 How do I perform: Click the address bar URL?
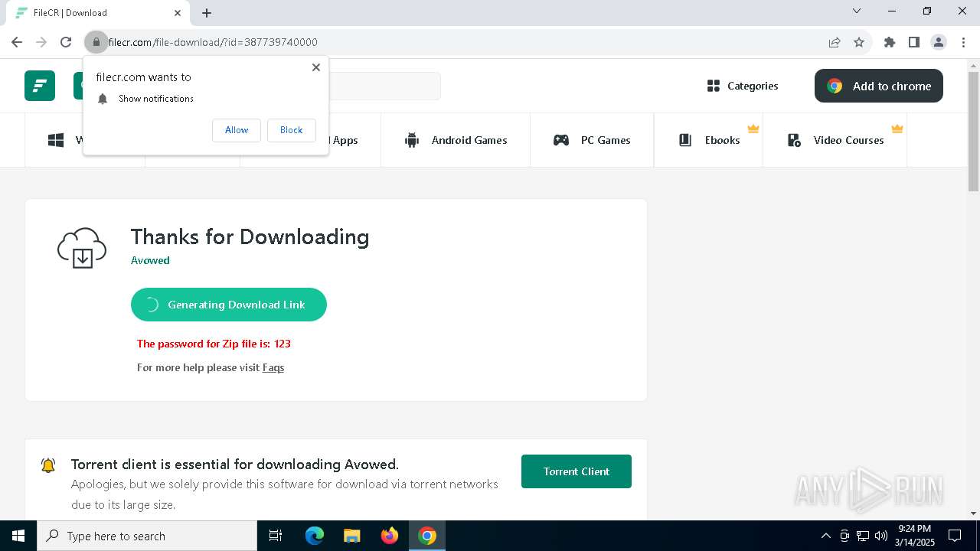213,42
